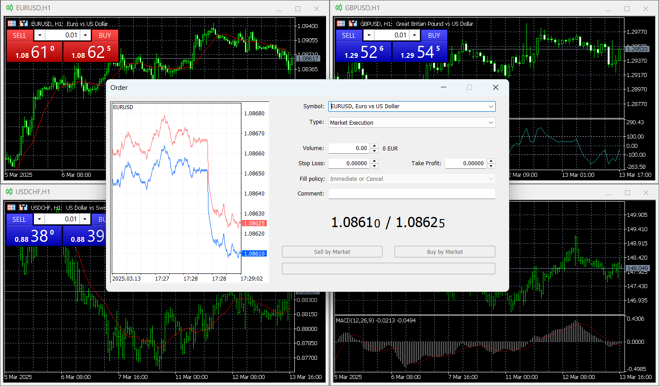Click the 1.08610 / 1.08625 quote text
This screenshot has width=660, height=387.
pos(388,223)
